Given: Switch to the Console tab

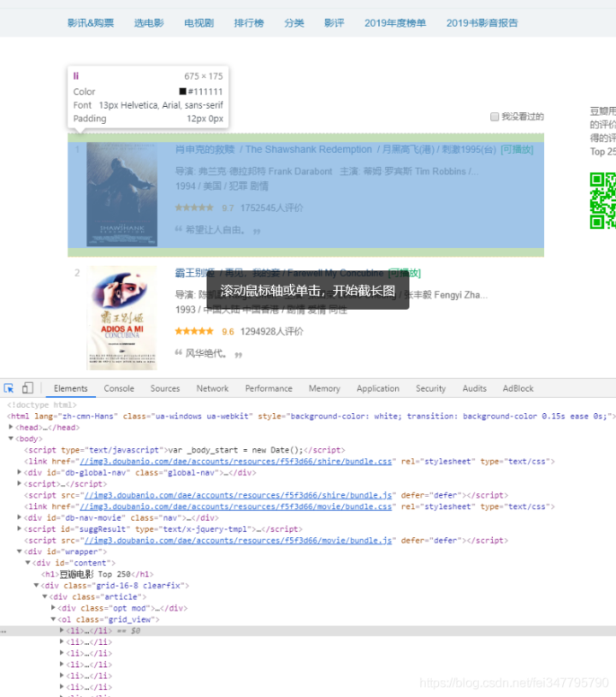Looking at the screenshot, I should point(119,388).
